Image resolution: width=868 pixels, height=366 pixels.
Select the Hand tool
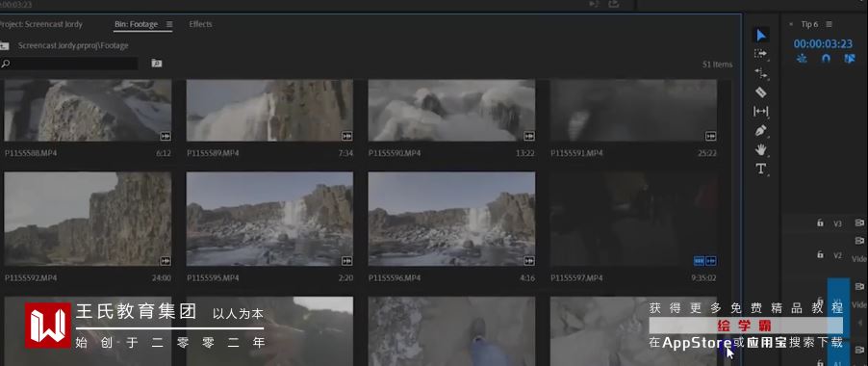(760, 149)
